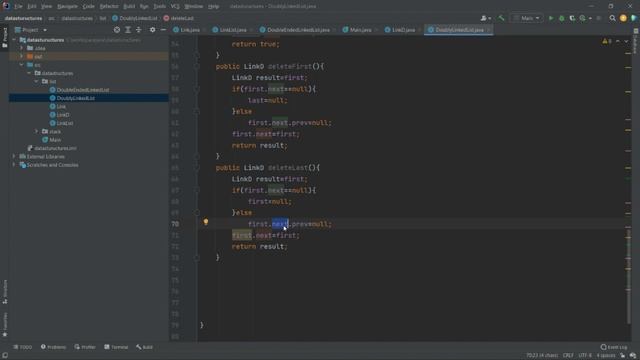Select datastructures.iml file in tree
Viewport: 640px width, 360px height.
pos(56,148)
